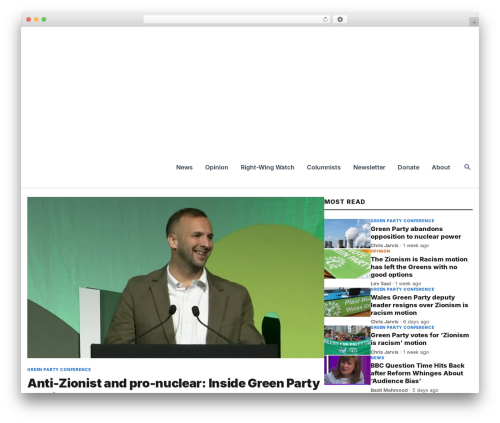The width and height of the screenshot is (500, 423).
Task: Open Vote Green Party placard thumbnail
Action: [x=347, y=264]
